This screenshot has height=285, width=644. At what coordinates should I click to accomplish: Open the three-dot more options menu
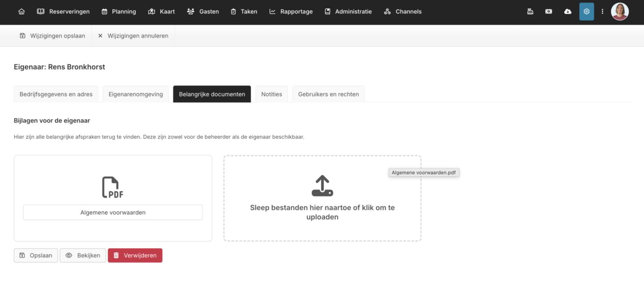click(602, 12)
